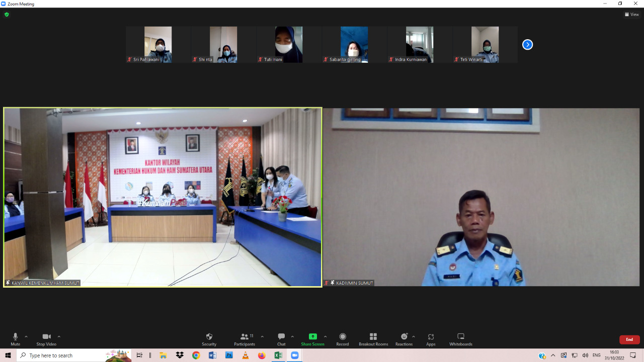Open Whiteboards

pos(460,339)
